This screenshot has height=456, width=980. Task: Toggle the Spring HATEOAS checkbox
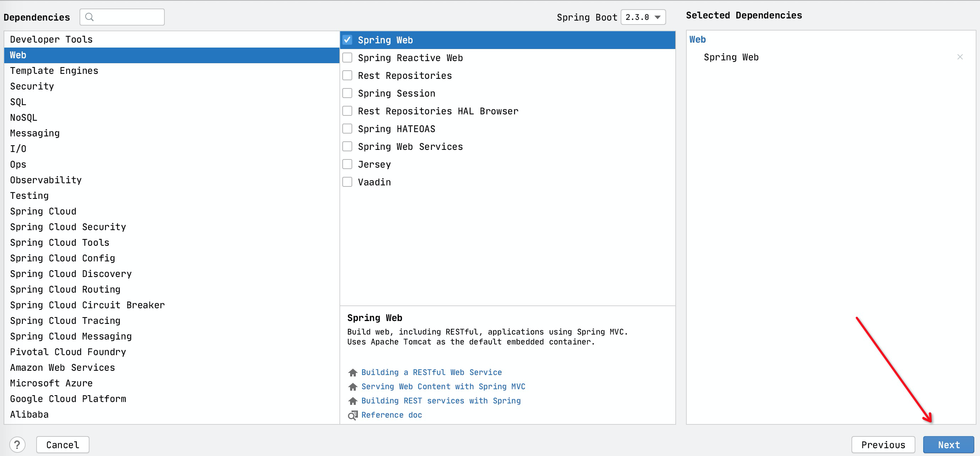point(347,129)
